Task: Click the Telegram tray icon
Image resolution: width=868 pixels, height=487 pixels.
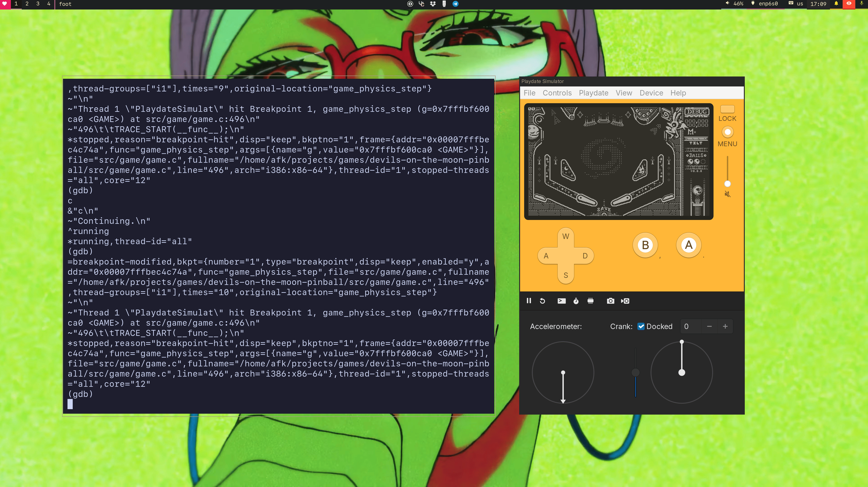Action: pos(455,4)
